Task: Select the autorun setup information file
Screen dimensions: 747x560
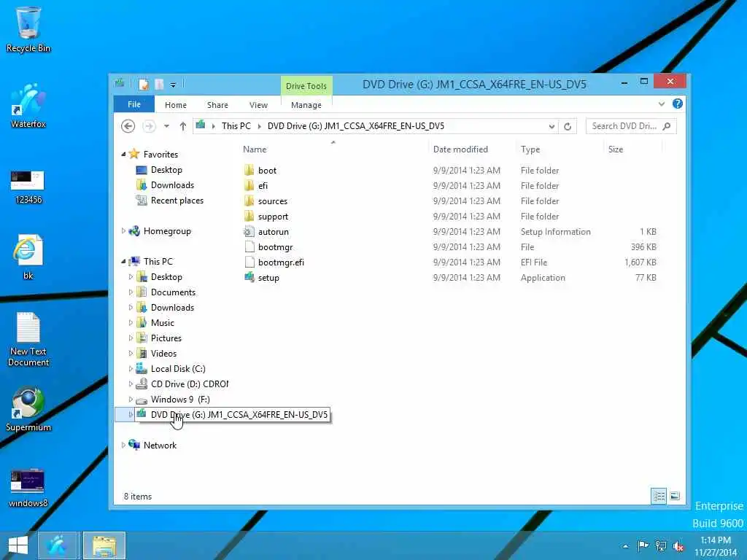Action: 273,231
